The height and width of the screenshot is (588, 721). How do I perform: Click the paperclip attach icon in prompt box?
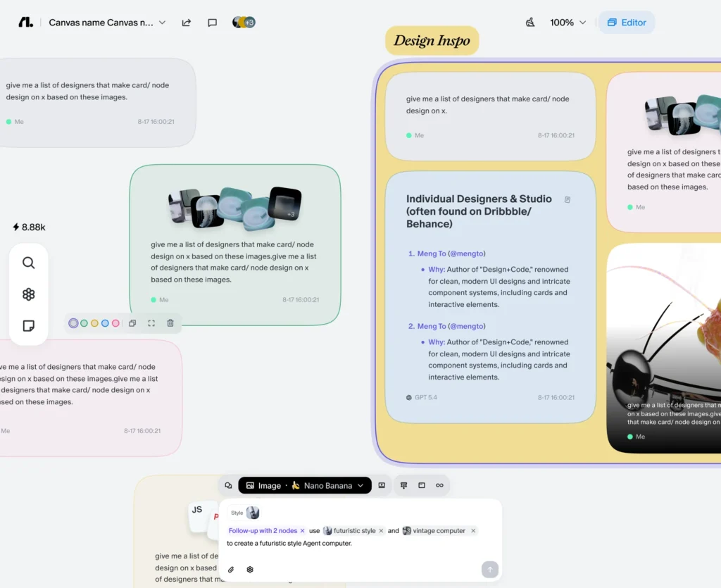pyautogui.click(x=230, y=569)
